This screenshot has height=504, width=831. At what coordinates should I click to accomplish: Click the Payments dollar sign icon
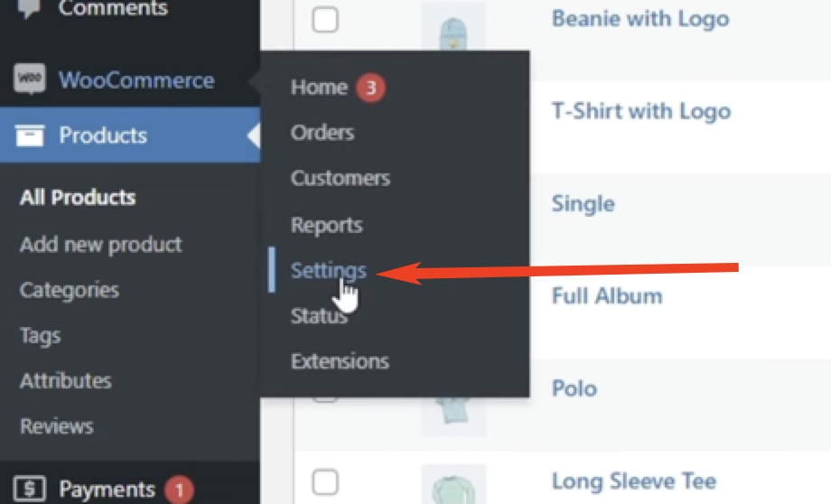30,488
